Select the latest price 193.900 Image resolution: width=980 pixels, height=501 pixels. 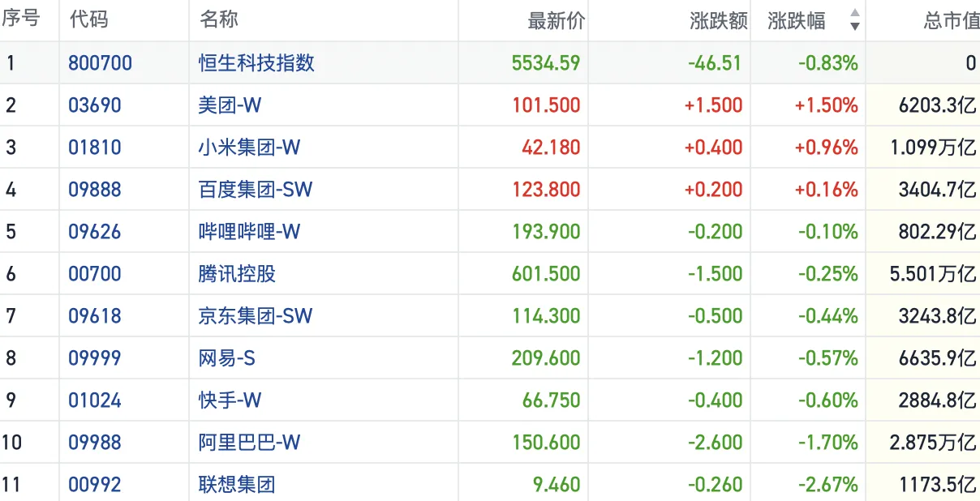click(x=546, y=231)
